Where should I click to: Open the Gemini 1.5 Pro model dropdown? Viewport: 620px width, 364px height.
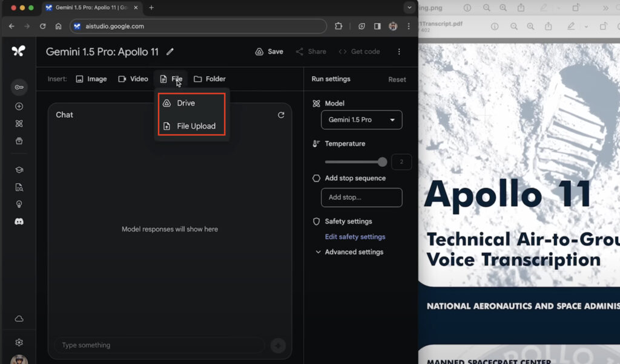pos(361,120)
